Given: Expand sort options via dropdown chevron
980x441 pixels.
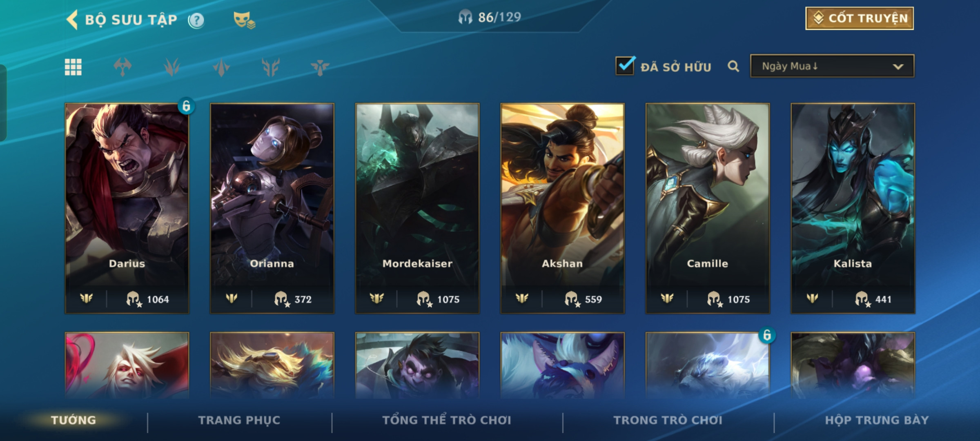Looking at the screenshot, I should pos(898,67).
